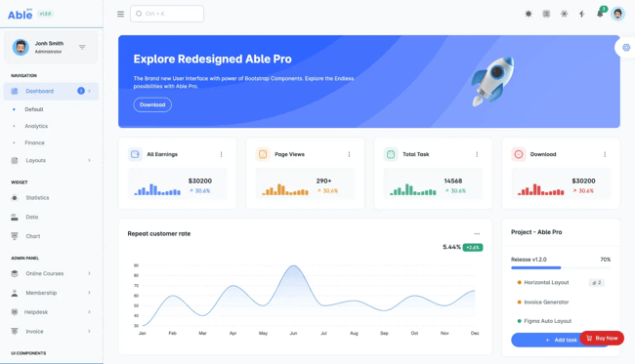635x364 pixels.
Task: Select the Dashboard sidebar item
Action: [x=51, y=91]
